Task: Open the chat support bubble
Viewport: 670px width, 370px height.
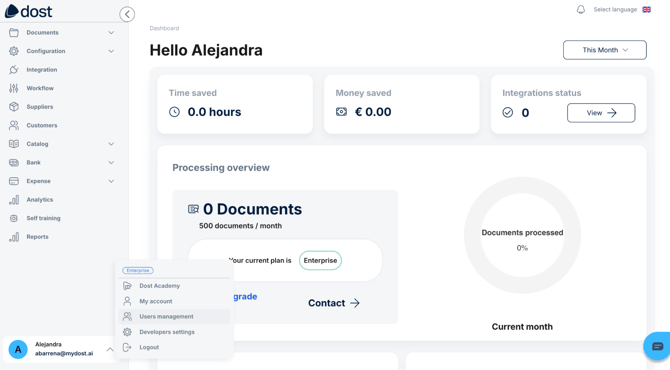Action: pos(658,346)
